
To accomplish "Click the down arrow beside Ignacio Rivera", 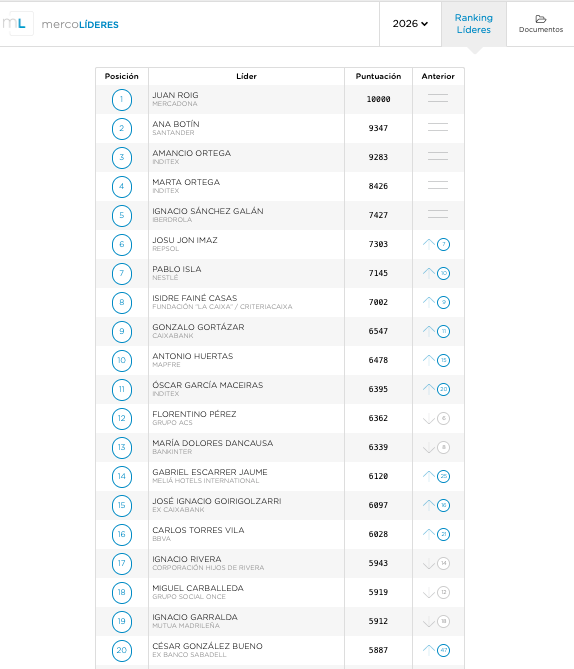I will 429,564.
